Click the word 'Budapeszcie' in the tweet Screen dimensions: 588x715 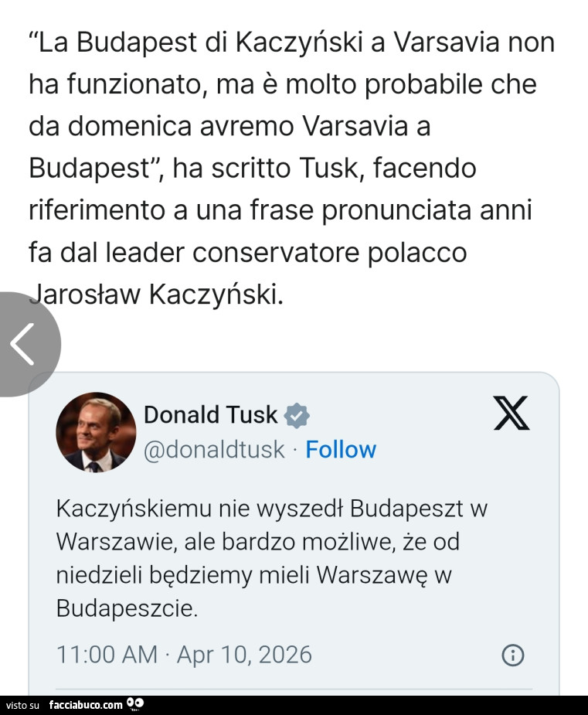click(127, 609)
